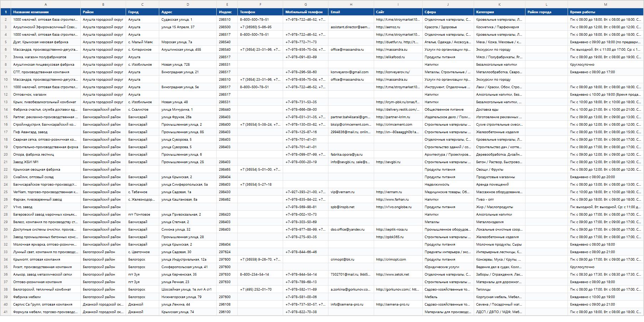
Task: Select row 41 by its row number
Action: pyautogui.click(x=6, y=312)
